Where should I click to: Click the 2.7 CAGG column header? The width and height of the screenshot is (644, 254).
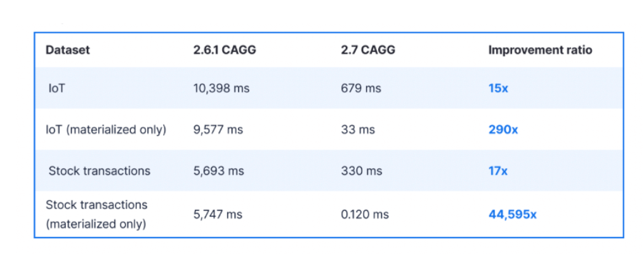click(x=367, y=51)
